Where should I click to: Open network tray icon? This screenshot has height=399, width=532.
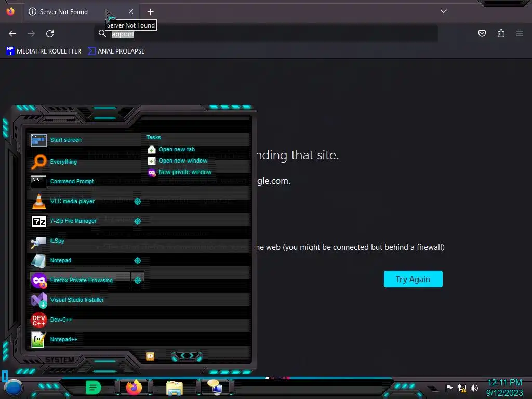[462, 388]
